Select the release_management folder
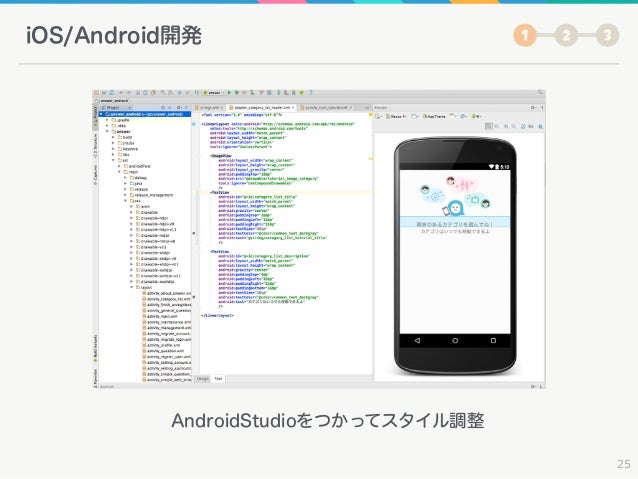The width and height of the screenshot is (638, 479). click(153, 195)
